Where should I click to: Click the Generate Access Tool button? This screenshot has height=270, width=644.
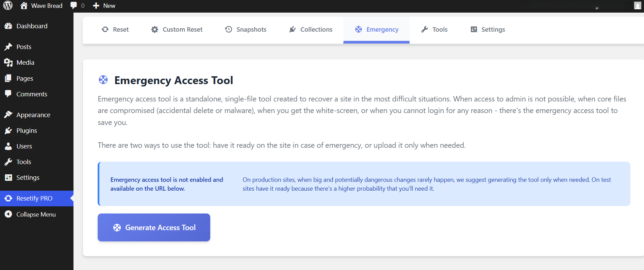[x=154, y=227]
